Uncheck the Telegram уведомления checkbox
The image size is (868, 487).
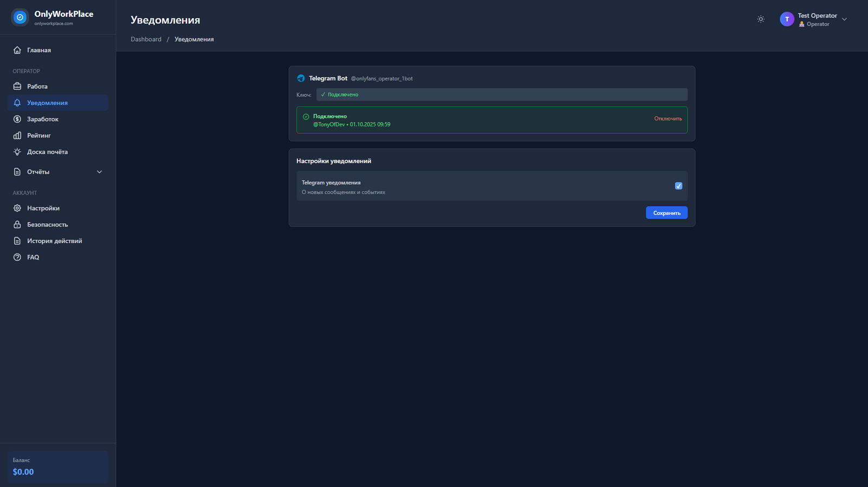pyautogui.click(x=678, y=186)
